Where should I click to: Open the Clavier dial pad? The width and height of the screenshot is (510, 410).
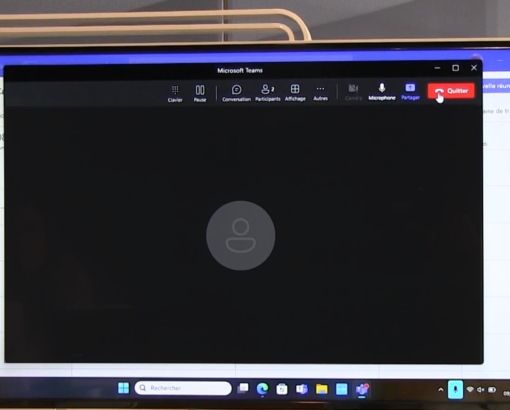175,94
